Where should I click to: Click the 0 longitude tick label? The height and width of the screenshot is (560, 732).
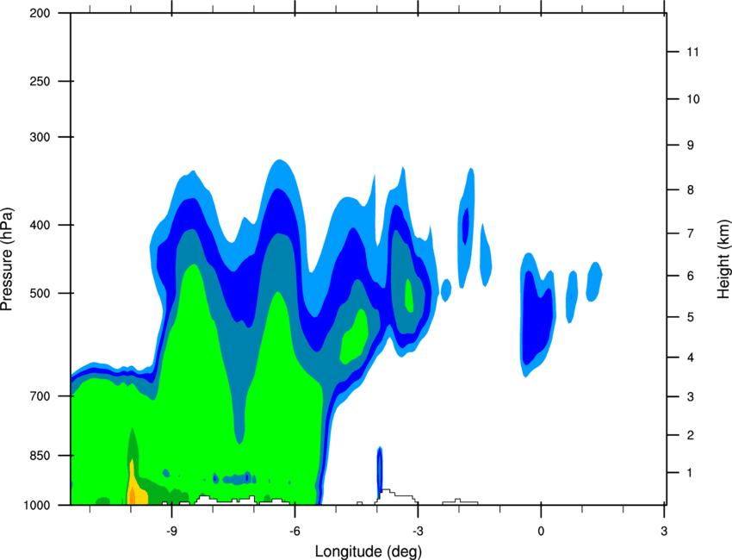pos(541,532)
